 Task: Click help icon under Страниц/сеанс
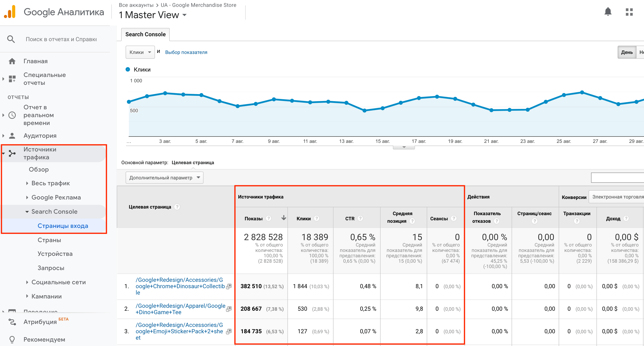(534, 221)
